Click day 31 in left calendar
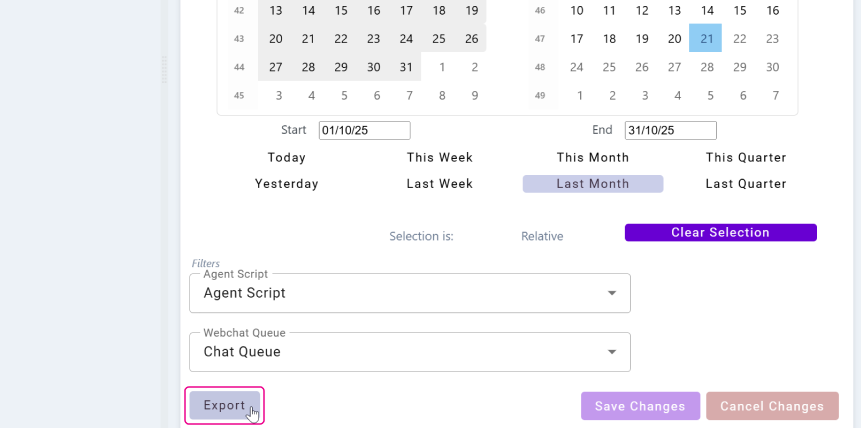This screenshot has width=861, height=428. click(405, 67)
